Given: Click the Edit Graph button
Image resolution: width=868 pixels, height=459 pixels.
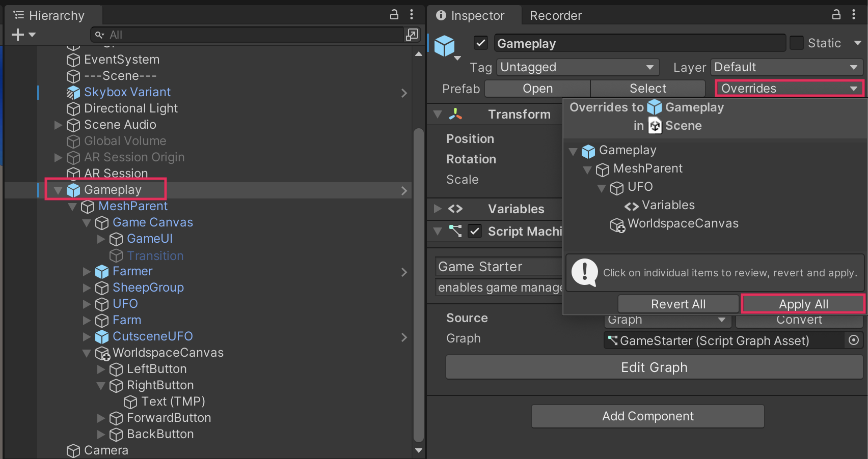Looking at the screenshot, I should (x=654, y=367).
